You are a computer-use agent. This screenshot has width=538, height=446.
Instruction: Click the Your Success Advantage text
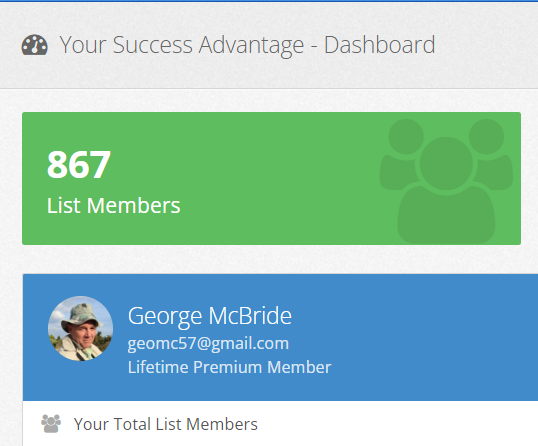(x=182, y=45)
